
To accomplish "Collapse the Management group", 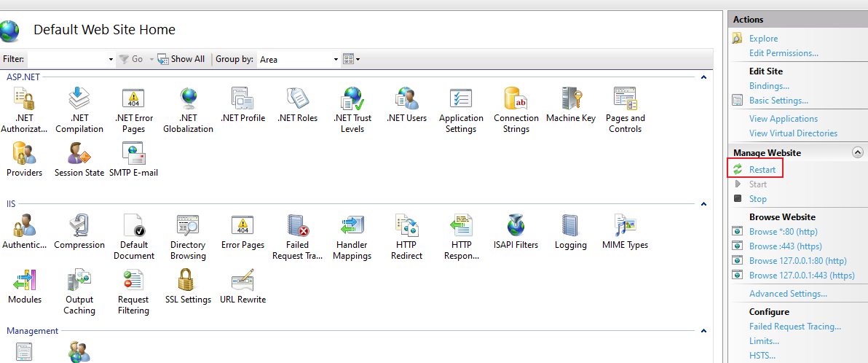I will pos(703,331).
